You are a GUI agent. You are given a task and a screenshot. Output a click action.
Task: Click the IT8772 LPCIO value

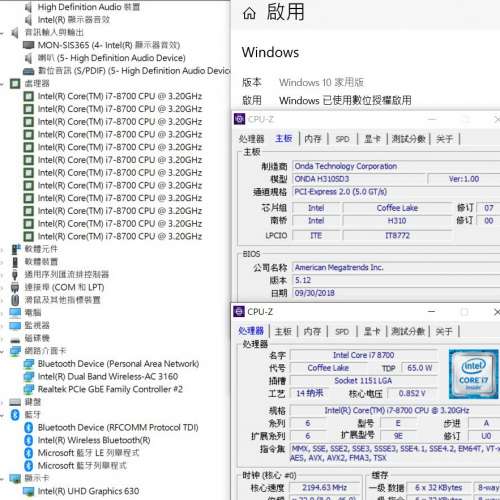[x=397, y=236]
